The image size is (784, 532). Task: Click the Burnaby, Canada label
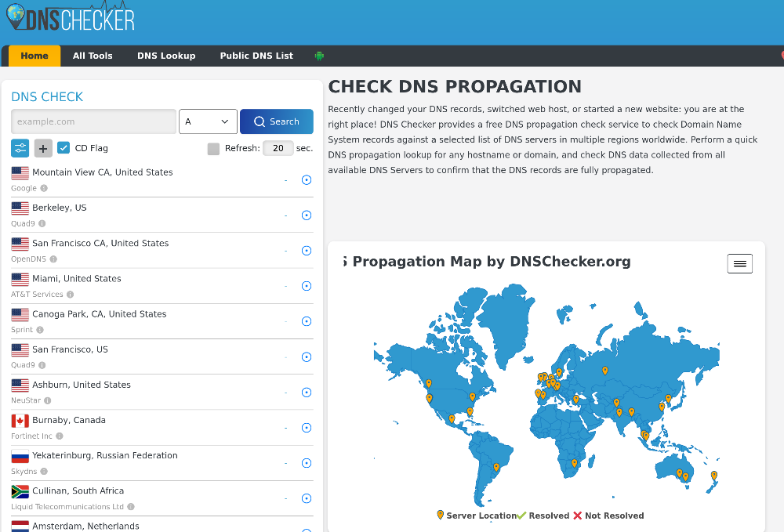(x=69, y=420)
